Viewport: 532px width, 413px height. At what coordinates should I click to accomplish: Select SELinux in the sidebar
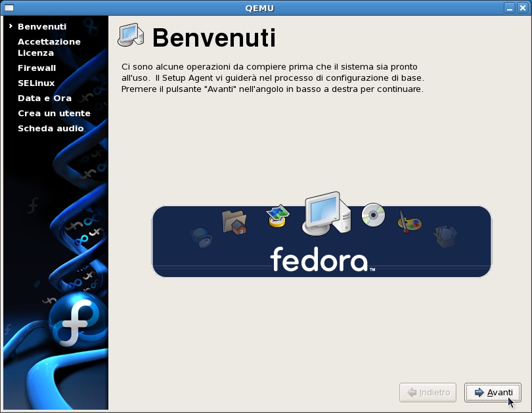[36, 83]
